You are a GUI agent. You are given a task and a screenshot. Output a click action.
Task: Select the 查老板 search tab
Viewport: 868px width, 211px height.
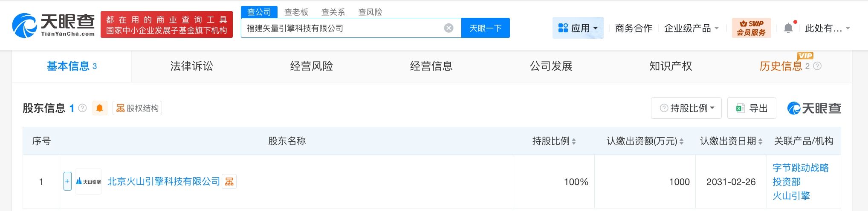(x=296, y=12)
